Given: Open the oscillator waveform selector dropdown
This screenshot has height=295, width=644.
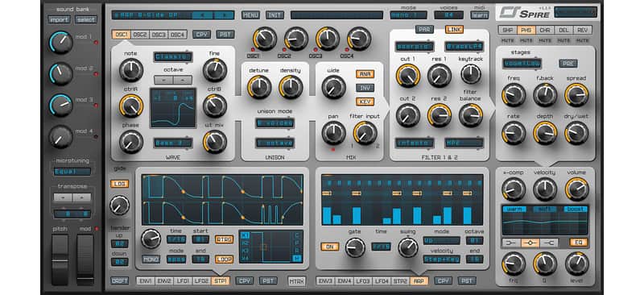Looking at the screenshot, I should 173,143.
